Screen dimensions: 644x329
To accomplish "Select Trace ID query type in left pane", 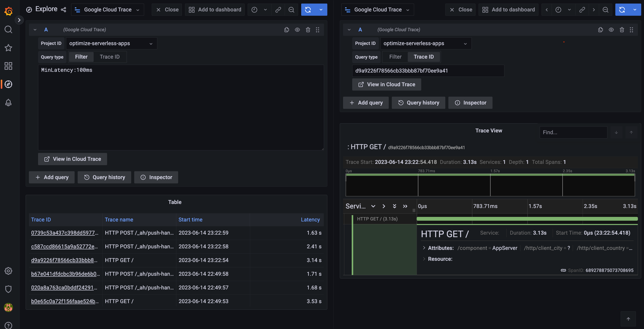I will pyautogui.click(x=109, y=57).
